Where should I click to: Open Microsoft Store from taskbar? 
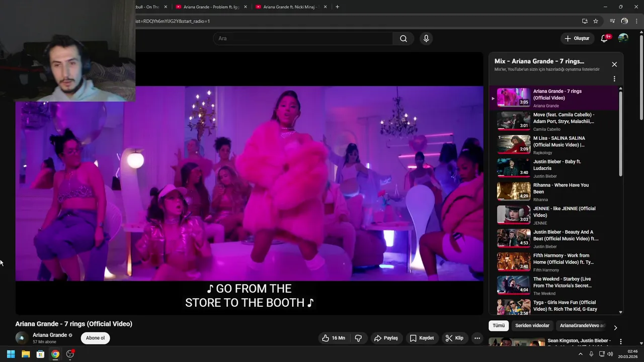pos(40,354)
